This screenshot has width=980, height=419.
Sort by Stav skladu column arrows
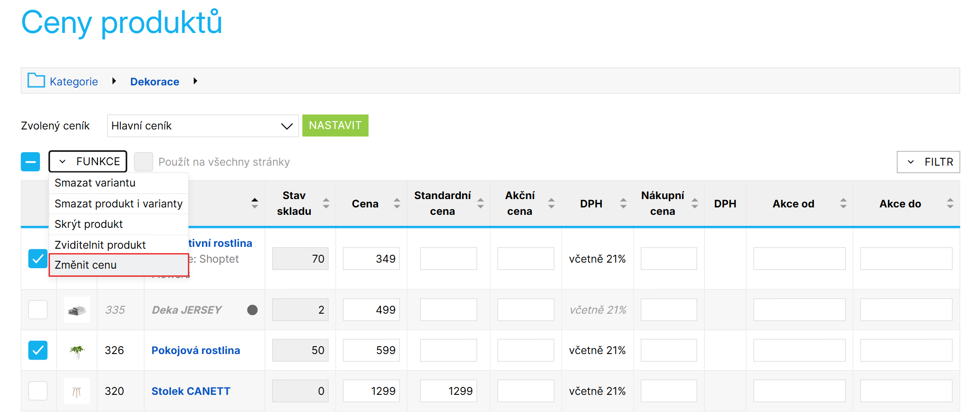point(326,203)
